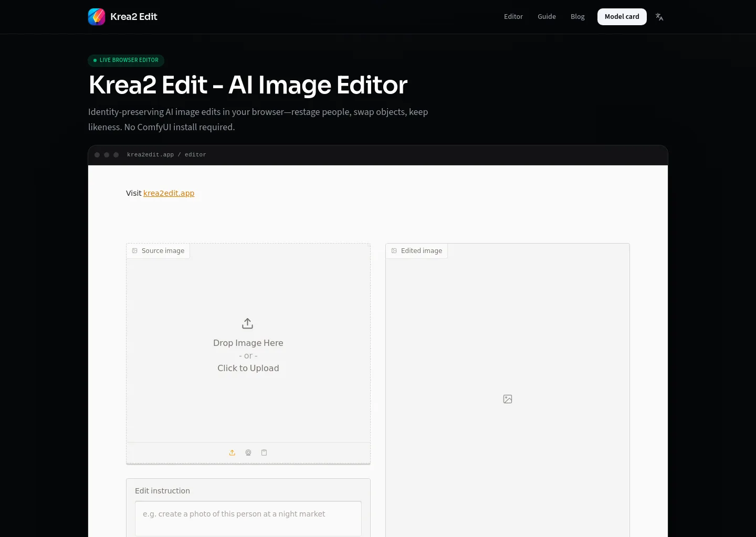The height and width of the screenshot is (537, 756).
Task: Click the image placeholder icon in Edited image panel
Action: (508, 399)
